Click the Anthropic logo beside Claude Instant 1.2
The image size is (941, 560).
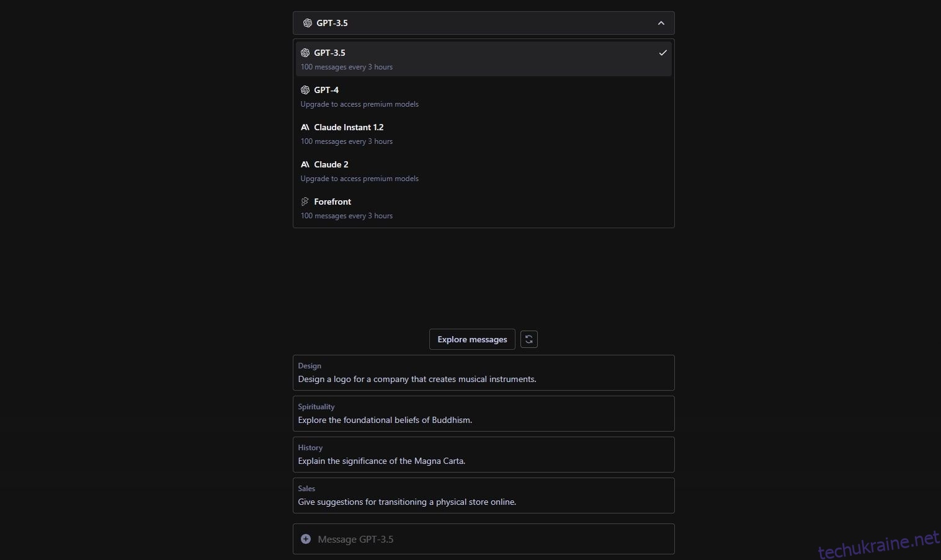point(305,127)
